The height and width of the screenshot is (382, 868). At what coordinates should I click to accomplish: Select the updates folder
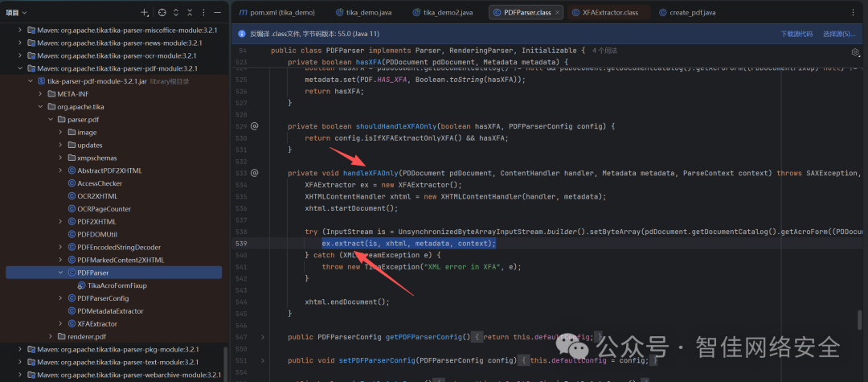90,145
